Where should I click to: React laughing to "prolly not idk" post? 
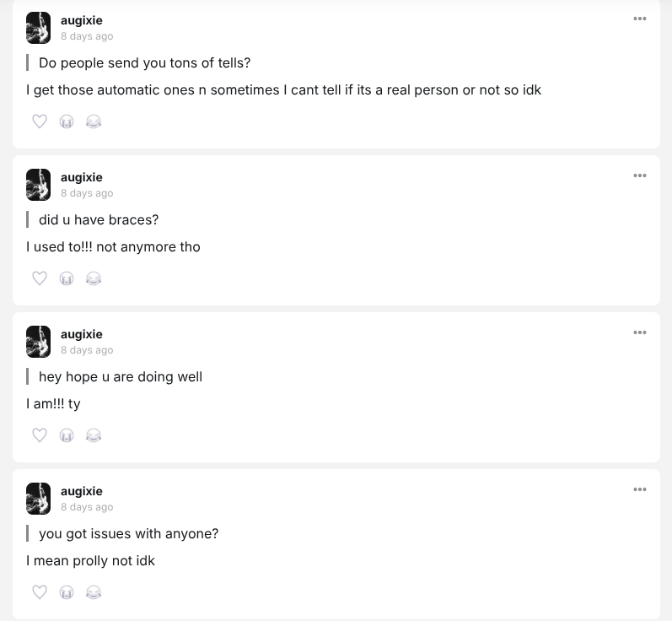(x=94, y=592)
